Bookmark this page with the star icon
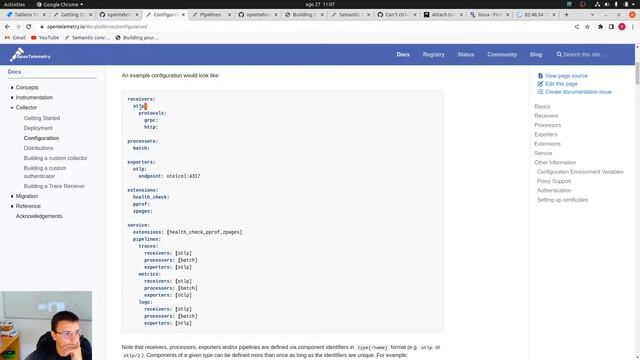This screenshot has width=640, height=360. tap(587, 27)
